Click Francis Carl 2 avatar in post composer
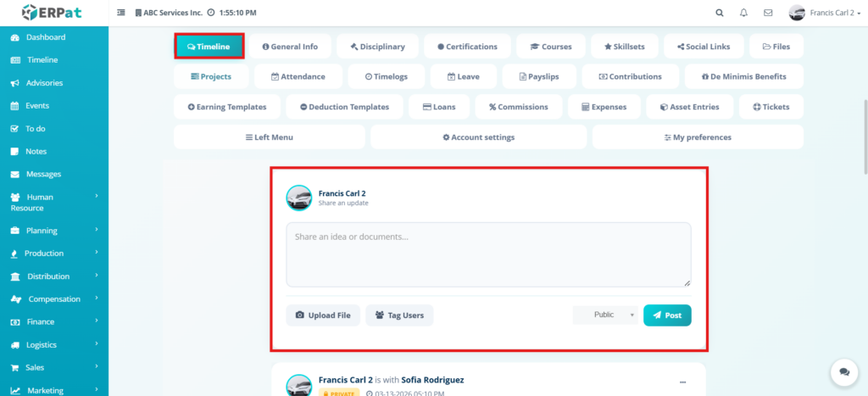 point(299,198)
